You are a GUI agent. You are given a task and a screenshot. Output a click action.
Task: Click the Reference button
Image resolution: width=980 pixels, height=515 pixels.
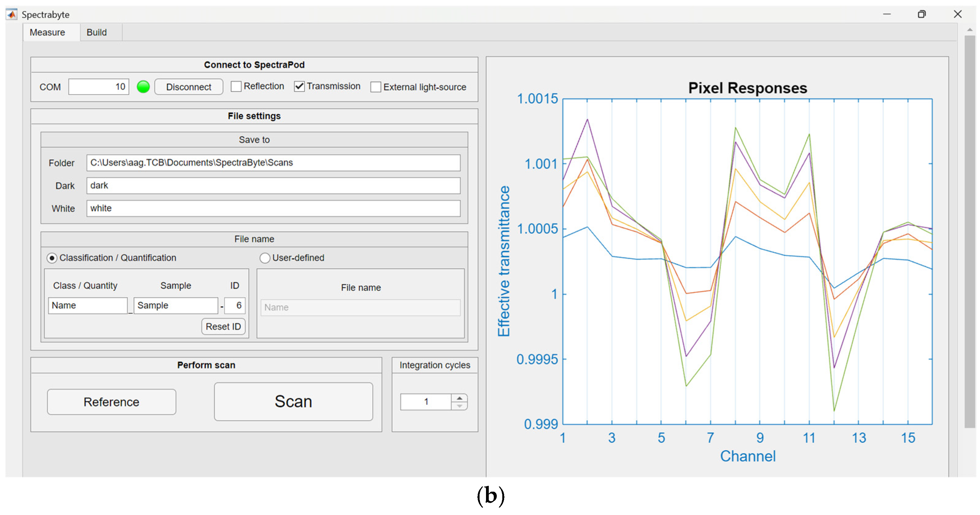112,402
